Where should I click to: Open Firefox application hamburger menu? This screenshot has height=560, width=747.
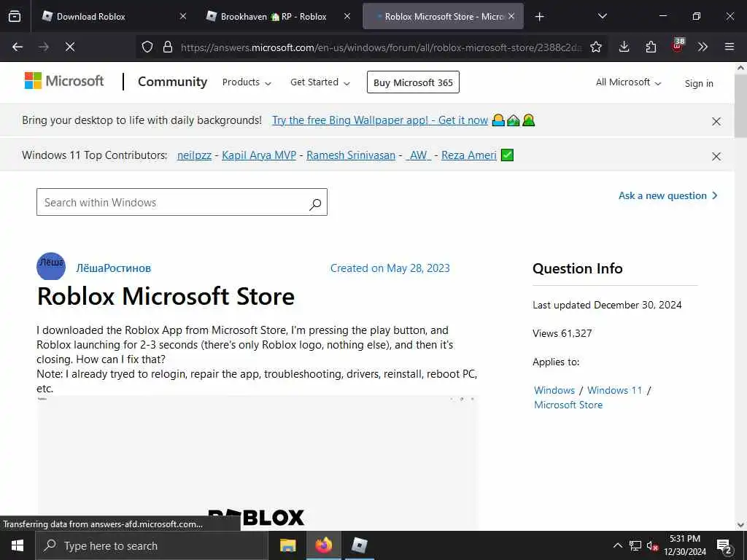click(729, 47)
